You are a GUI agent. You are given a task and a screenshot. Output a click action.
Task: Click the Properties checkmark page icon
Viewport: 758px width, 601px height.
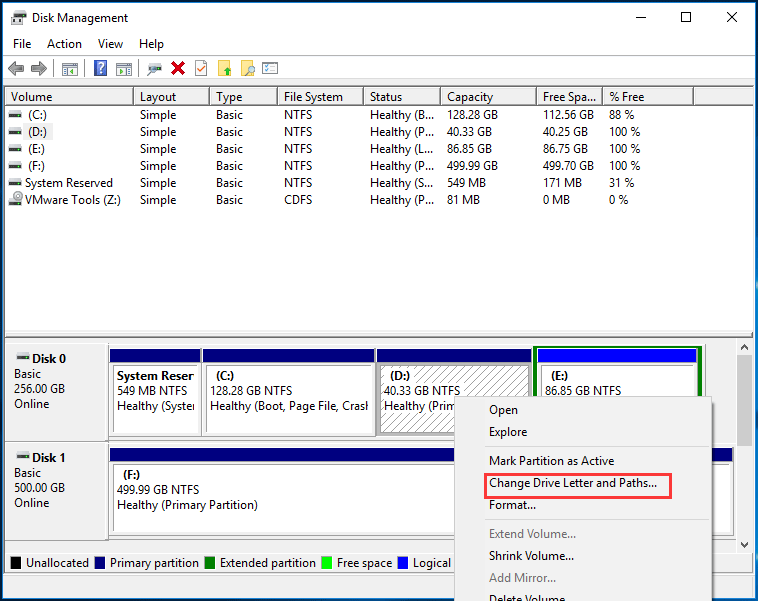click(201, 68)
